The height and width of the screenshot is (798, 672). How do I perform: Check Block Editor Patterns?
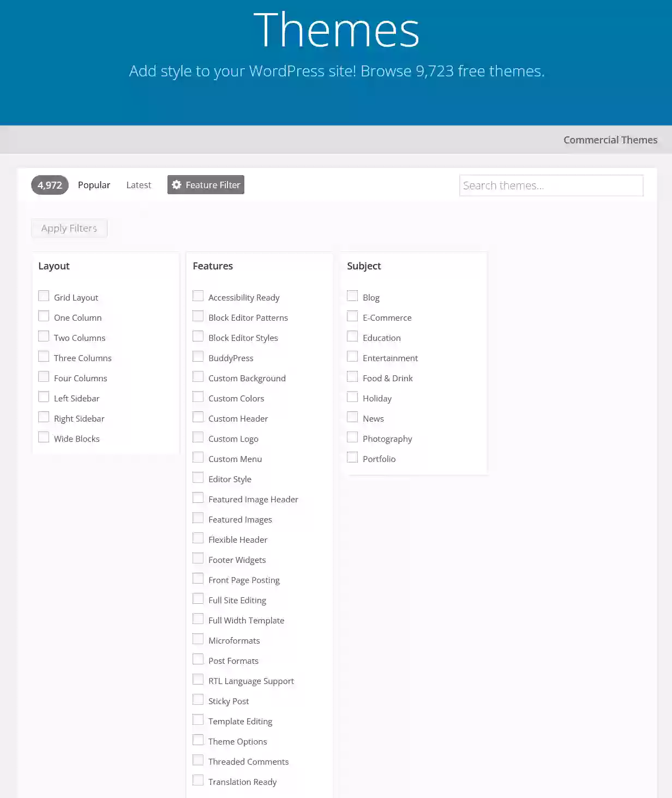tap(198, 316)
